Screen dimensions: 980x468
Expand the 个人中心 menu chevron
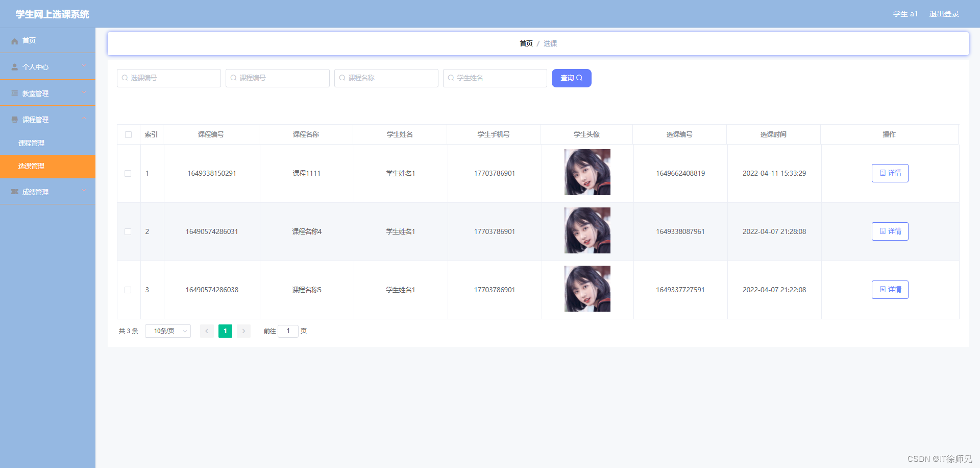(84, 66)
